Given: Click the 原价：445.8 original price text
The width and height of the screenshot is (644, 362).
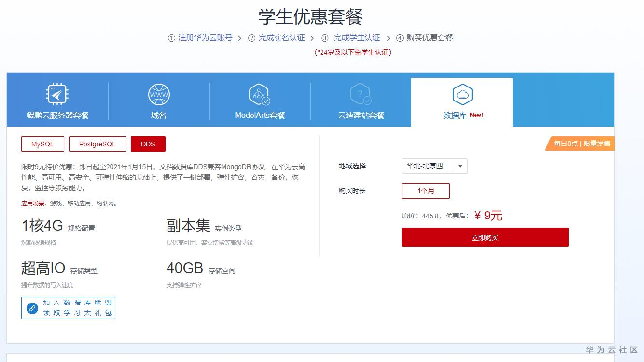Looking at the screenshot, I should tap(420, 216).
